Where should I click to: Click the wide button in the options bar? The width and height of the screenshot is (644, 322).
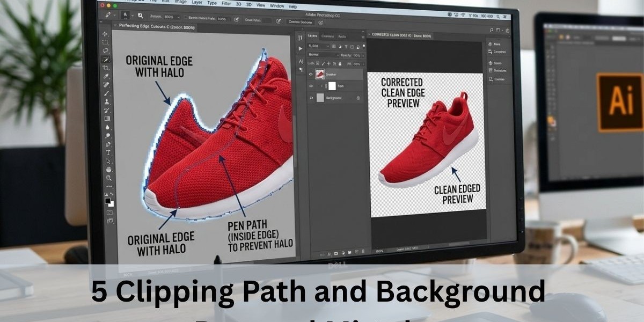coord(299,21)
